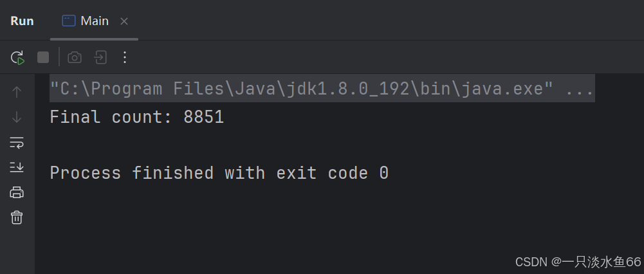Click the exit arrow toolbar icon
Viewport: 644px width, 274px height.
100,57
